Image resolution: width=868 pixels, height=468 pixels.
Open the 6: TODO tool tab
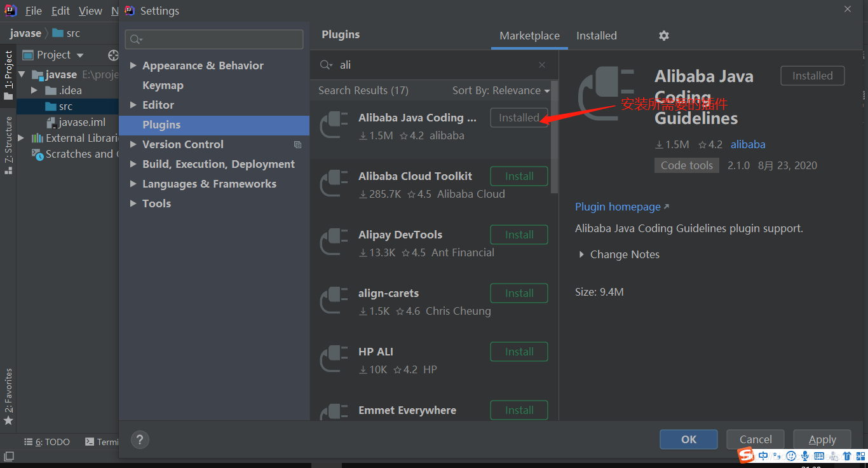(x=47, y=442)
